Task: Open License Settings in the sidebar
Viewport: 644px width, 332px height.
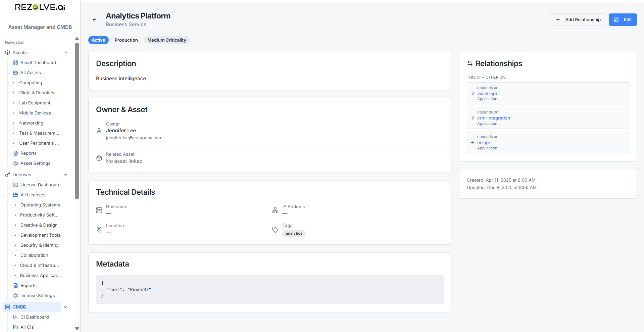Action: 38,296
